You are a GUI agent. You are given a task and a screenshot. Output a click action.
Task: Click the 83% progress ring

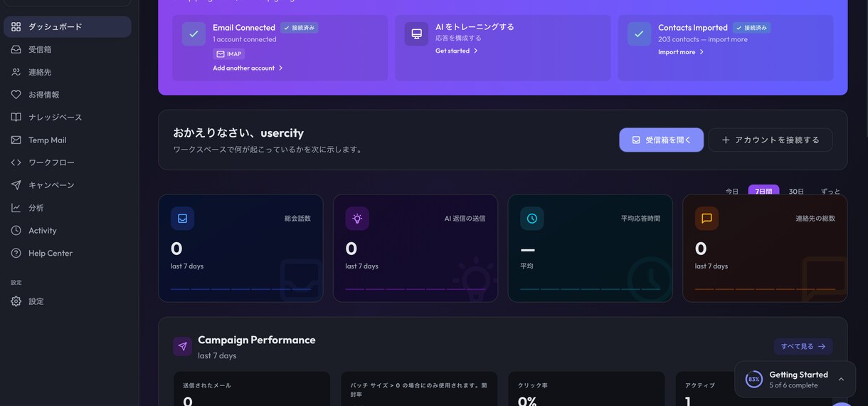coord(753,380)
